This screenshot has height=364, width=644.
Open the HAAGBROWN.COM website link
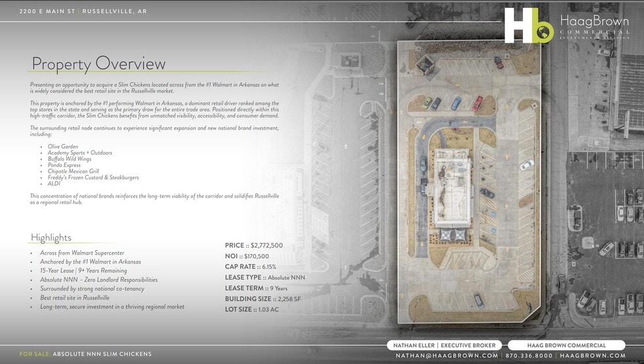592,355
